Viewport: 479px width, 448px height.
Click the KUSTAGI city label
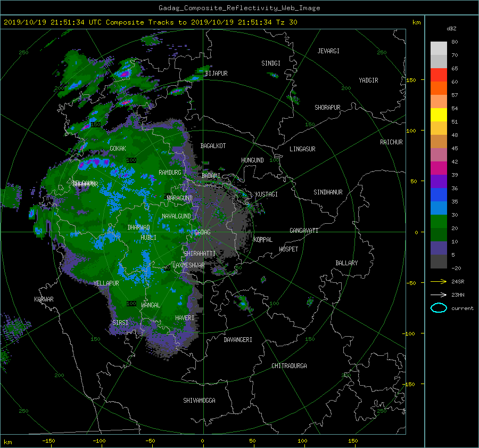click(x=267, y=194)
